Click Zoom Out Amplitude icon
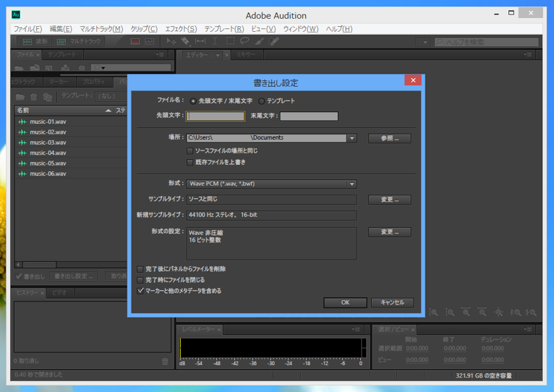The image size is (554, 392). [449, 312]
